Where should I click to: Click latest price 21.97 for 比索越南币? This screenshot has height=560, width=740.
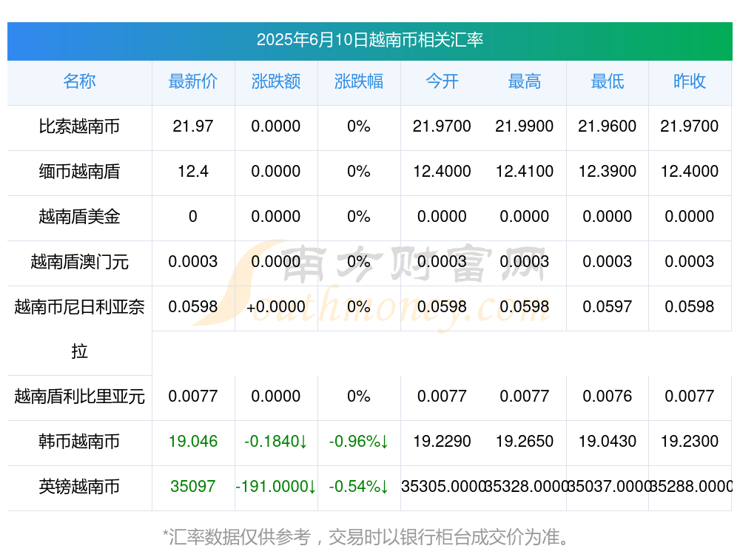(193, 126)
